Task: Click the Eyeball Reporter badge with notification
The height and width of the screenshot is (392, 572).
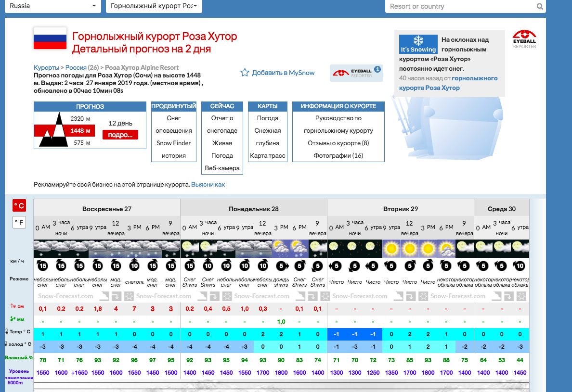Action: click(356, 73)
